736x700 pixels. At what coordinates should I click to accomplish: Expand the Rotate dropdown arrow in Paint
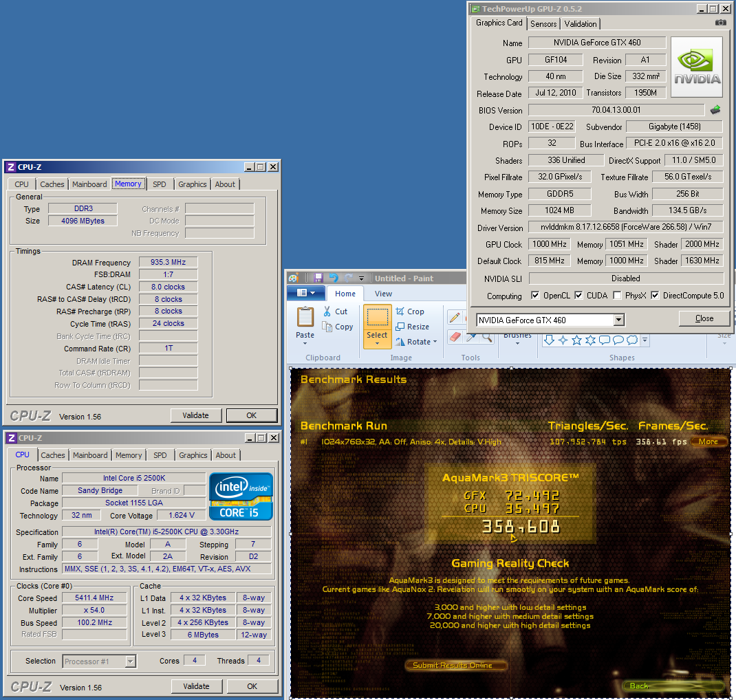(435, 342)
